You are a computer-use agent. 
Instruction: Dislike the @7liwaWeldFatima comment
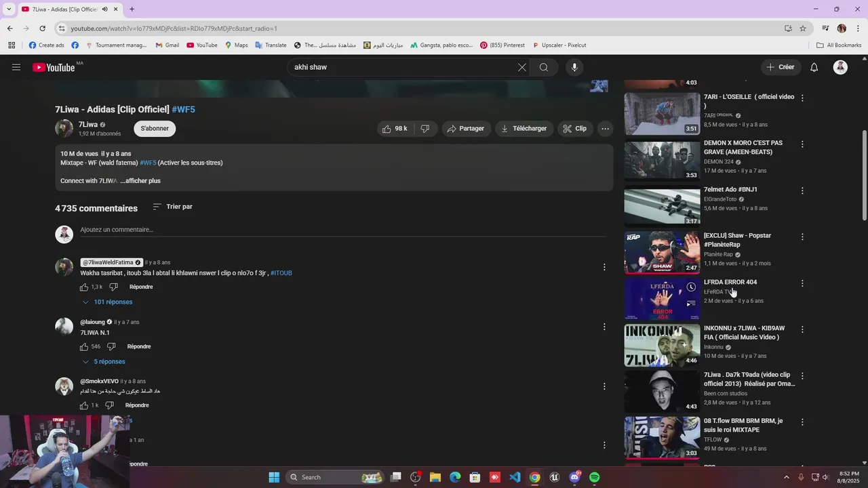coord(113,287)
